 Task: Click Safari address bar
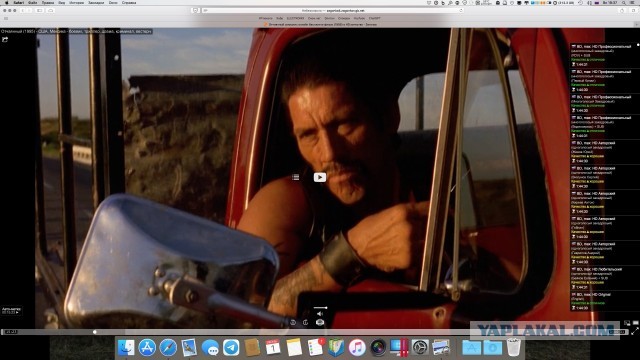click(x=333, y=10)
